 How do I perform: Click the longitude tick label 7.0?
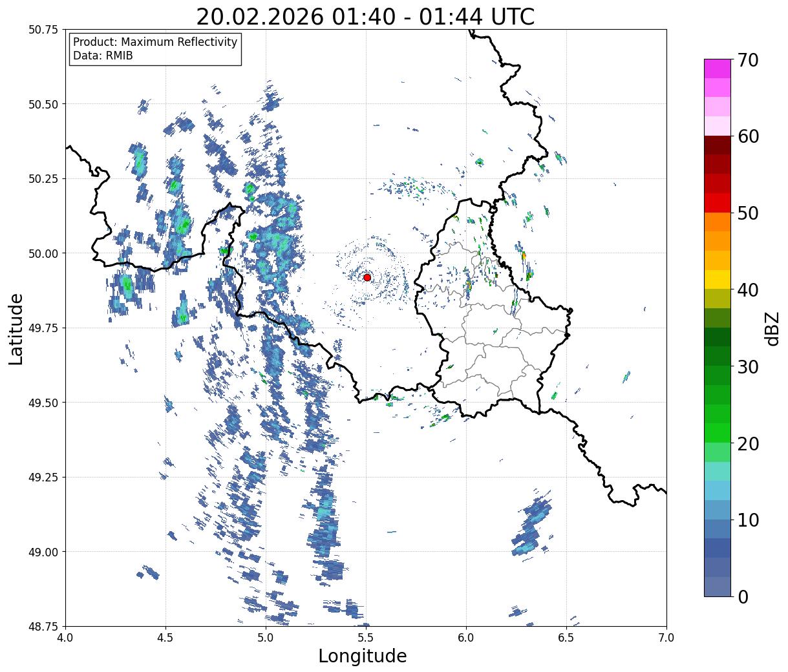[x=666, y=638]
